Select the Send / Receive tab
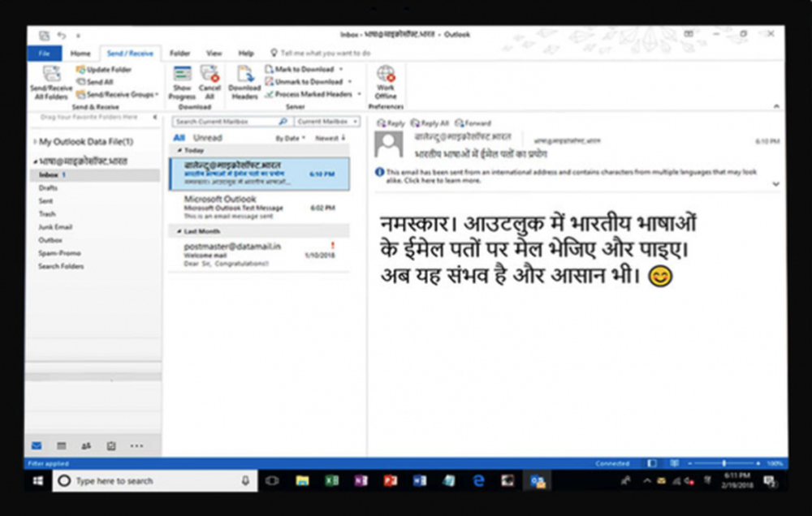 [x=130, y=54]
